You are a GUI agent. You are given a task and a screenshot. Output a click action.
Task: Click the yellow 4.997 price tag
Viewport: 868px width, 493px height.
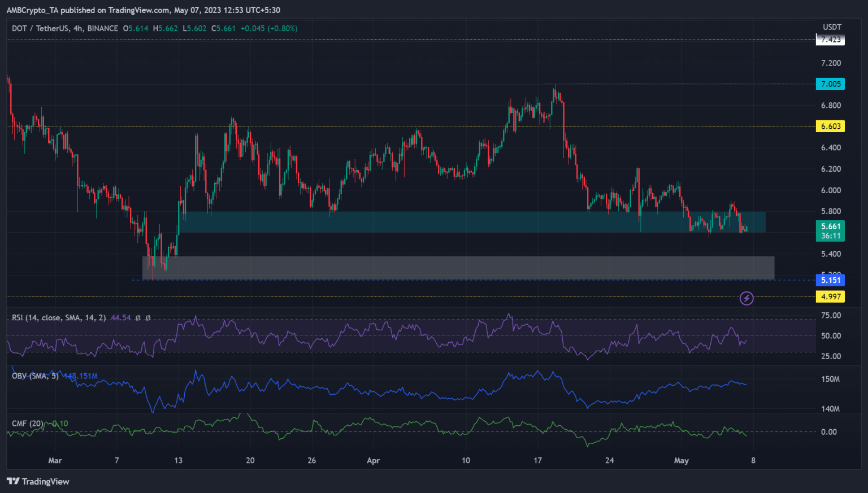click(830, 296)
